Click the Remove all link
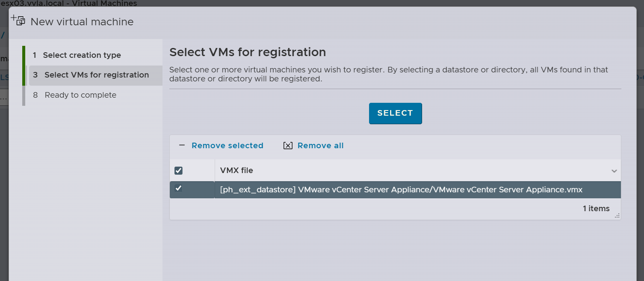 [x=320, y=146]
